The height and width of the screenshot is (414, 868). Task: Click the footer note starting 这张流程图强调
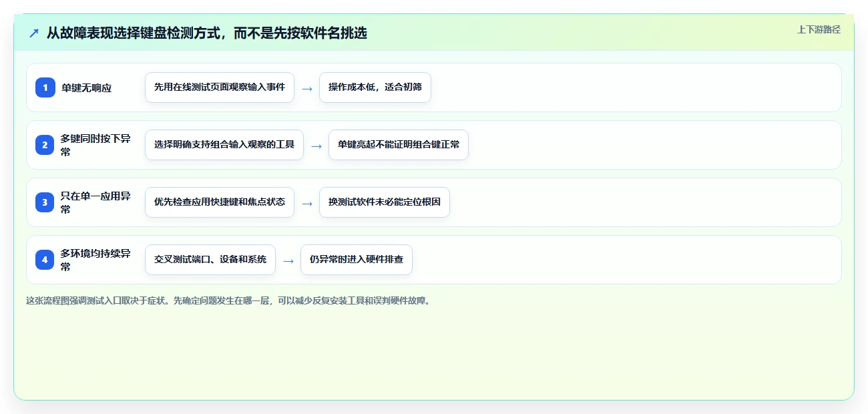pos(229,300)
